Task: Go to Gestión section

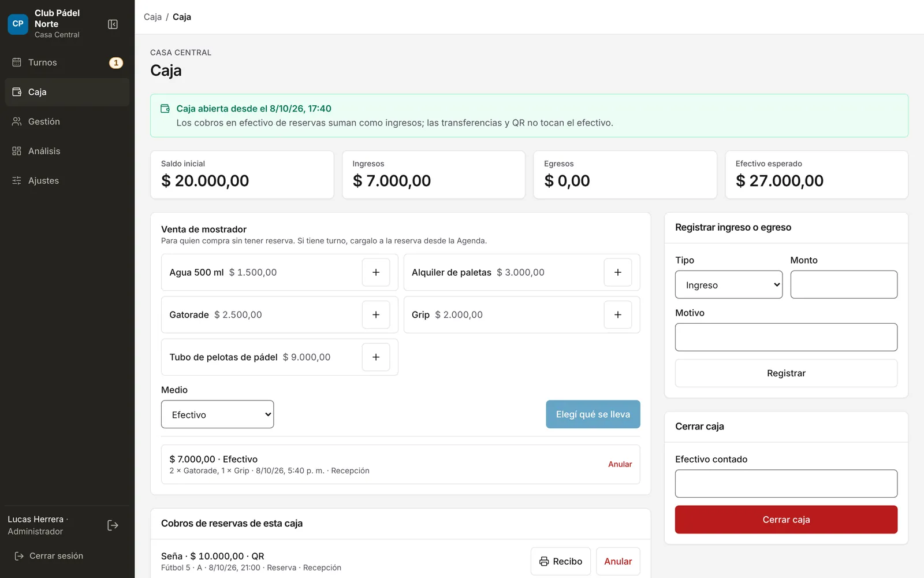Action: coord(67,121)
